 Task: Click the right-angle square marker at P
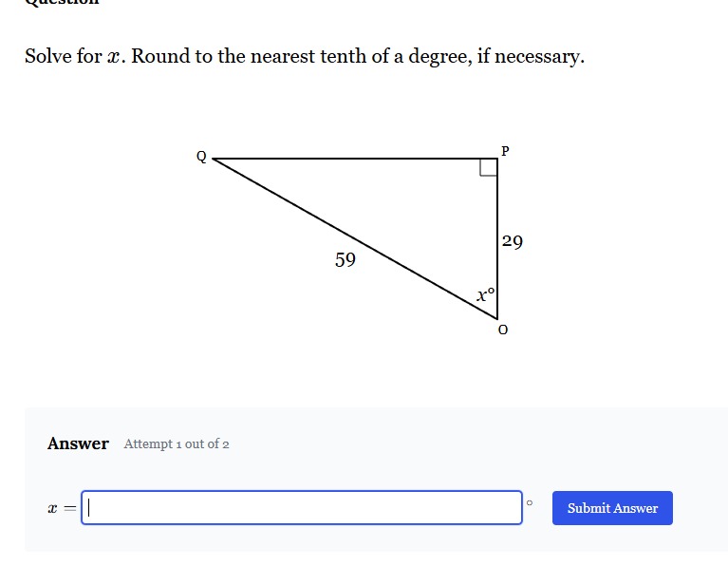coord(489,167)
